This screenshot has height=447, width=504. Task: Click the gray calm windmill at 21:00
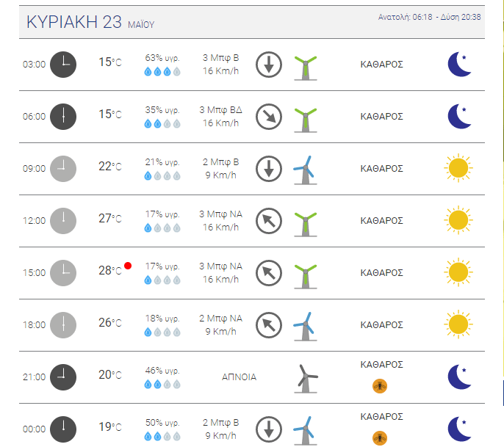point(306,379)
